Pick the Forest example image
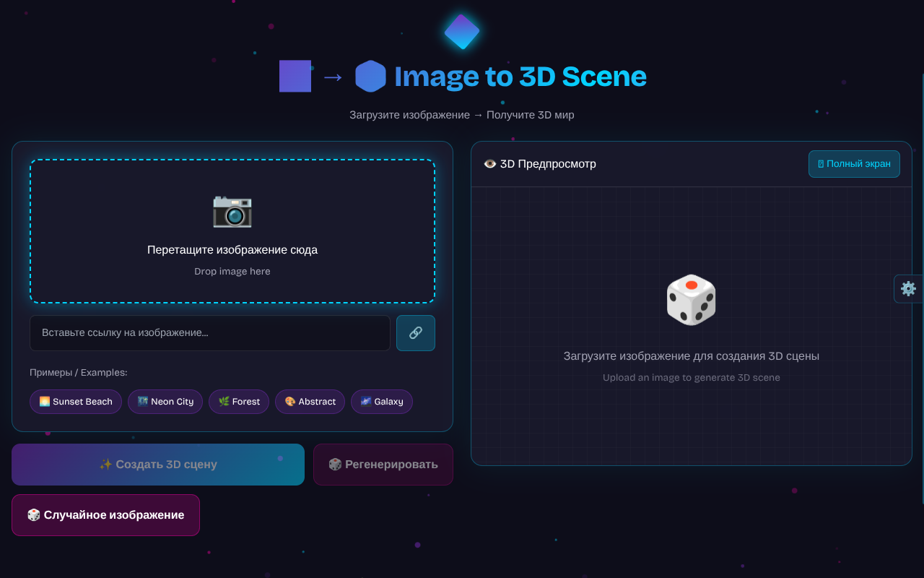 (x=239, y=402)
